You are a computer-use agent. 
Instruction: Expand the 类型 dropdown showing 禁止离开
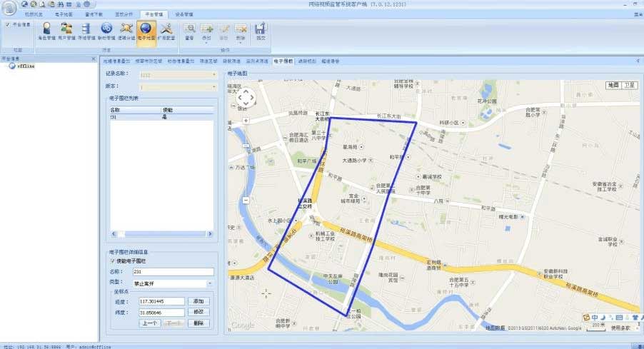[210, 283]
